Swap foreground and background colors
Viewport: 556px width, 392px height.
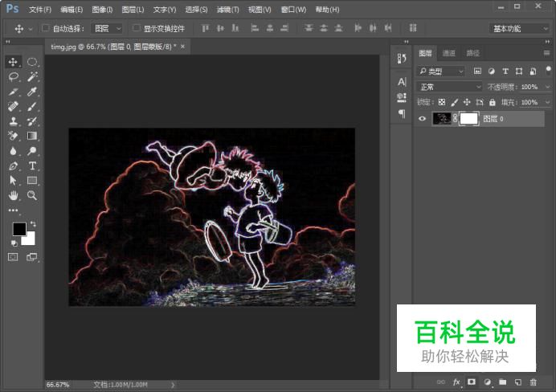pyautogui.click(x=33, y=223)
